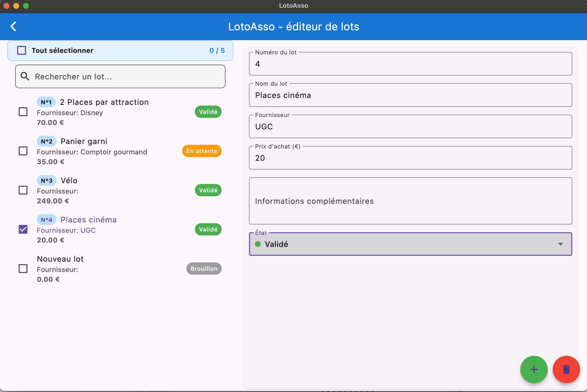Image resolution: width=587 pixels, height=392 pixels.
Task: Uncheck the Places cinéma lot checkbox
Action: point(23,229)
